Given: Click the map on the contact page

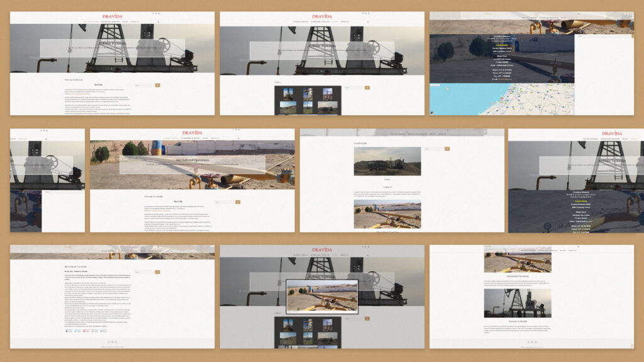Looking at the screenshot, I should pyautogui.click(x=501, y=99).
